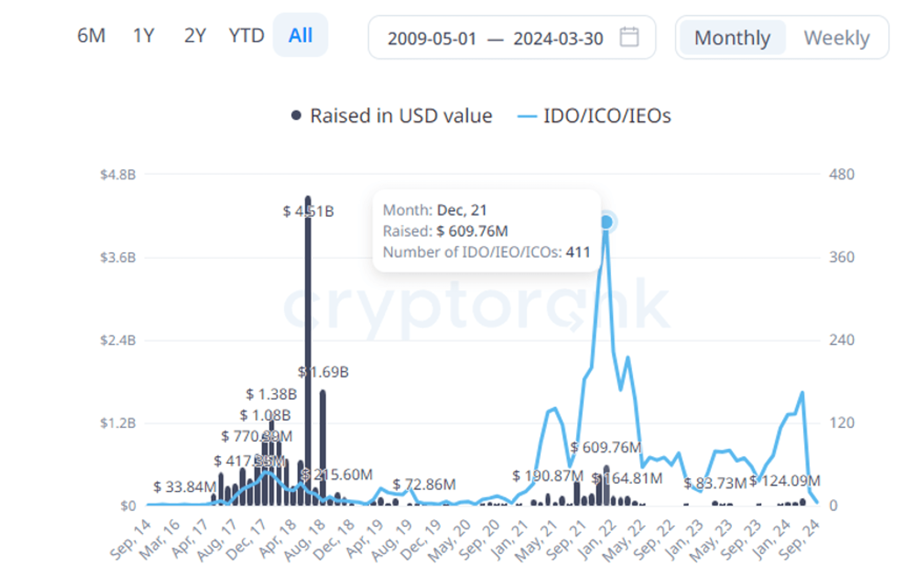Click the $ 1.38B bar label
924x582 pixels.
click(272, 394)
